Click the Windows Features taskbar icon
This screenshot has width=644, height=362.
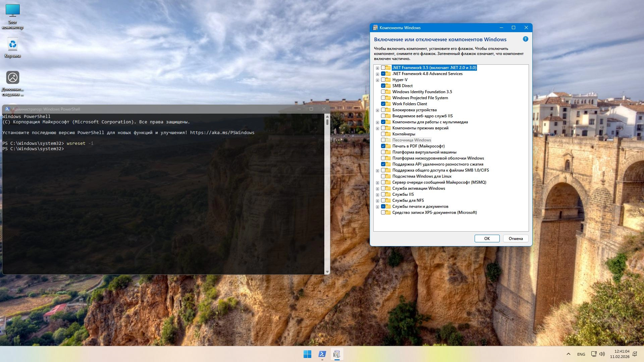tap(337, 354)
